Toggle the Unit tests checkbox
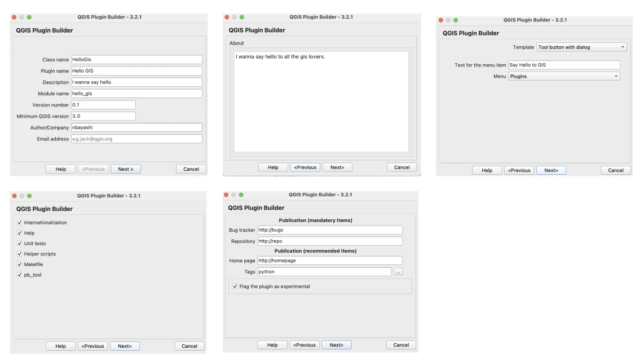Image resolution: width=644 pixels, height=363 pixels. (x=19, y=244)
